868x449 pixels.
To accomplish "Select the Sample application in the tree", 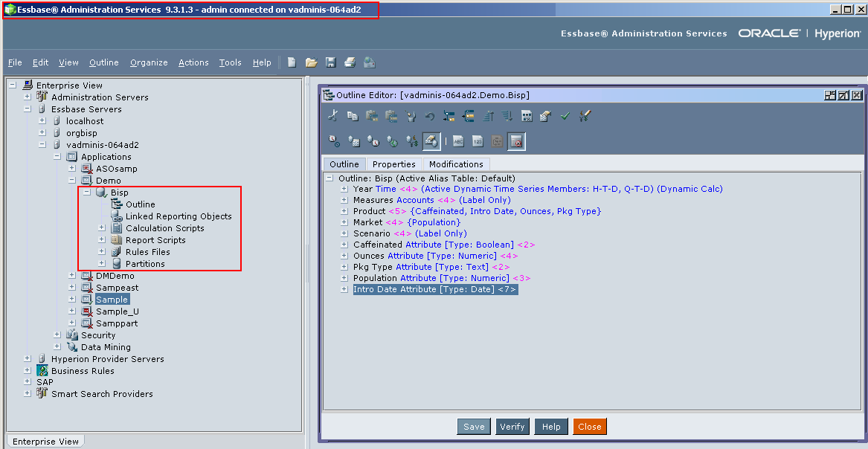I will [x=112, y=299].
